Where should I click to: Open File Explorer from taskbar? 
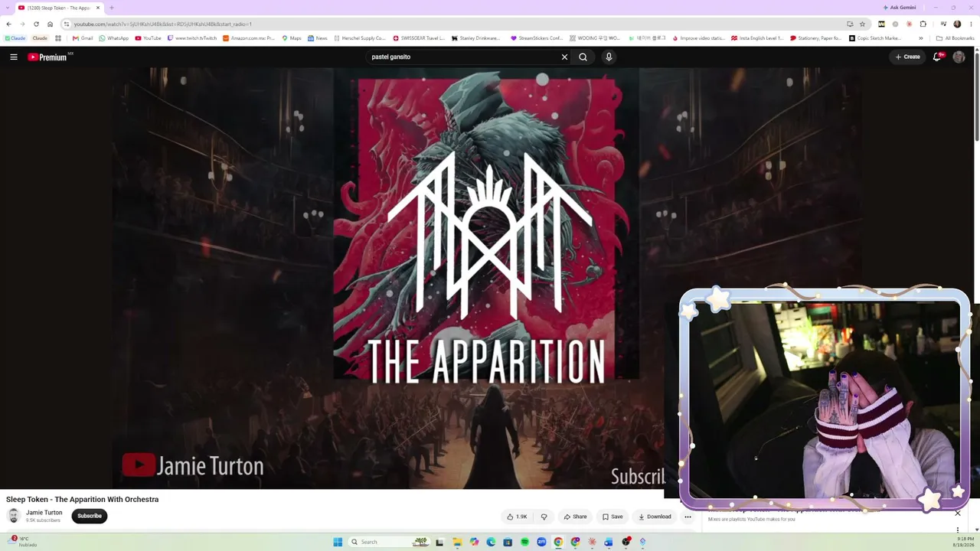click(457, 542)
